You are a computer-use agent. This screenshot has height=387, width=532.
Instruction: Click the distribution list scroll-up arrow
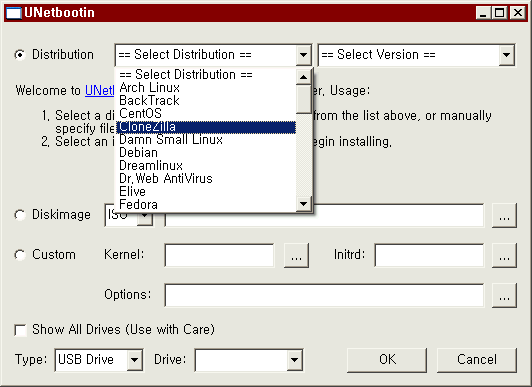303,77
